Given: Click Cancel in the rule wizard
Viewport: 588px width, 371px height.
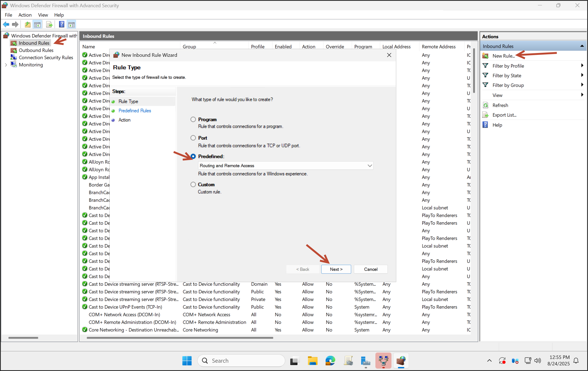Looking at the screenshot, I should [371, 269].
